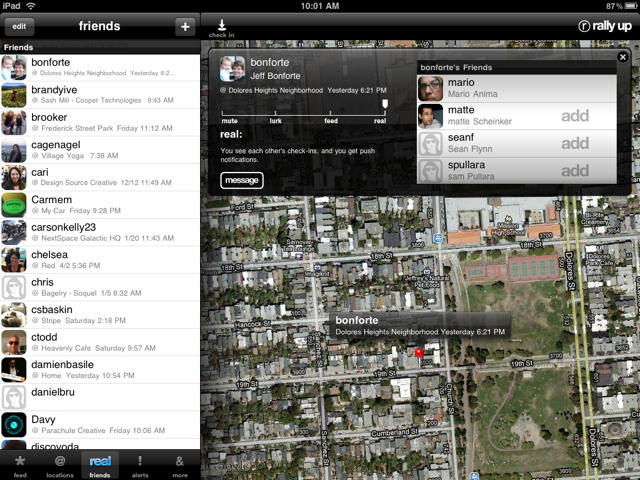Add seanf as a friend

click(x=574, y=143)
